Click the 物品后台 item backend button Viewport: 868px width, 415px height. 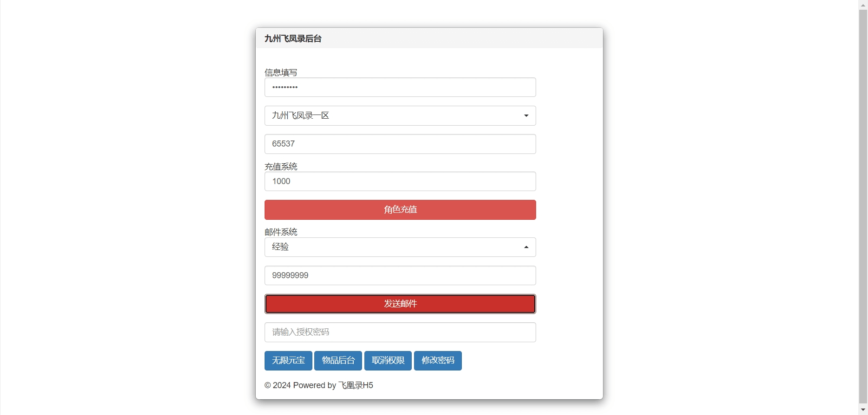338,360
